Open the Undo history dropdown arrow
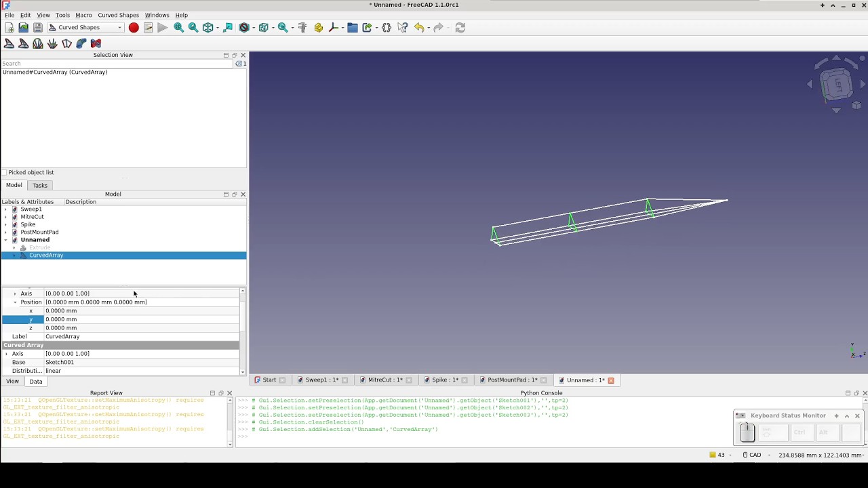The image size is (868, 488). point(429,28)
